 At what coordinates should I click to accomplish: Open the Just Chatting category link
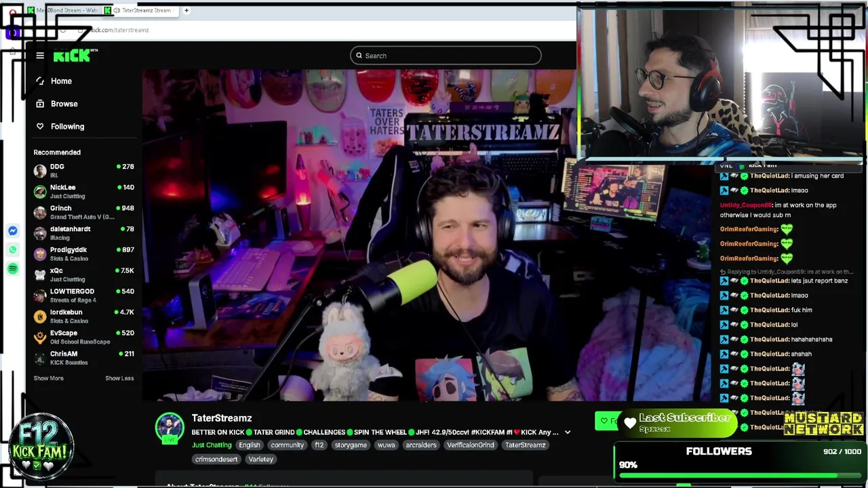tap(212, 445)
